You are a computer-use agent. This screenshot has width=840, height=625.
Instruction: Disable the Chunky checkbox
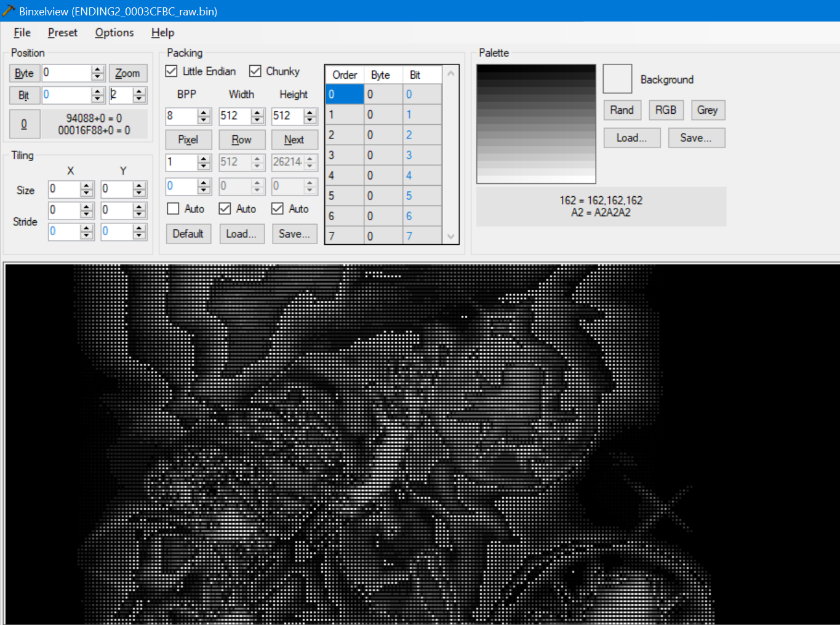[255, 71]
